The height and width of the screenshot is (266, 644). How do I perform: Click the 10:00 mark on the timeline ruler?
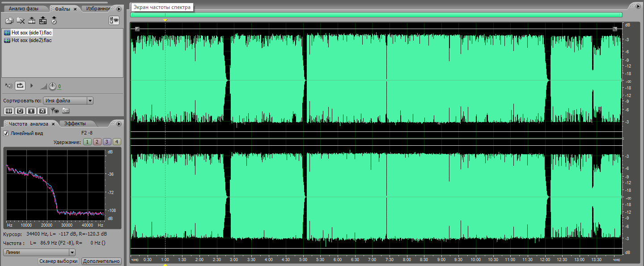click(475, 259)
